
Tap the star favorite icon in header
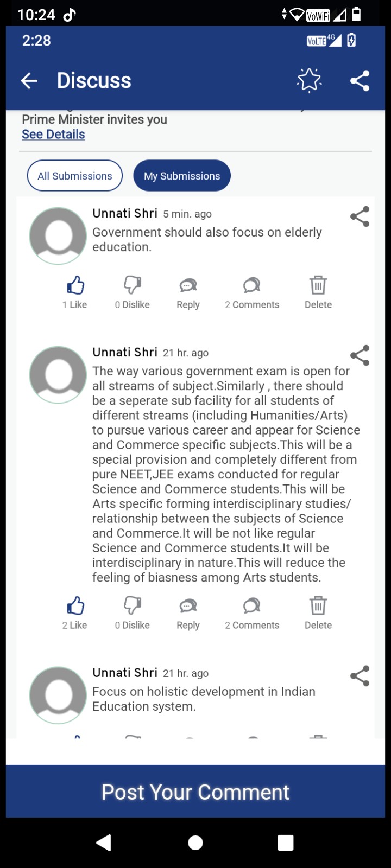click(309, 81)
